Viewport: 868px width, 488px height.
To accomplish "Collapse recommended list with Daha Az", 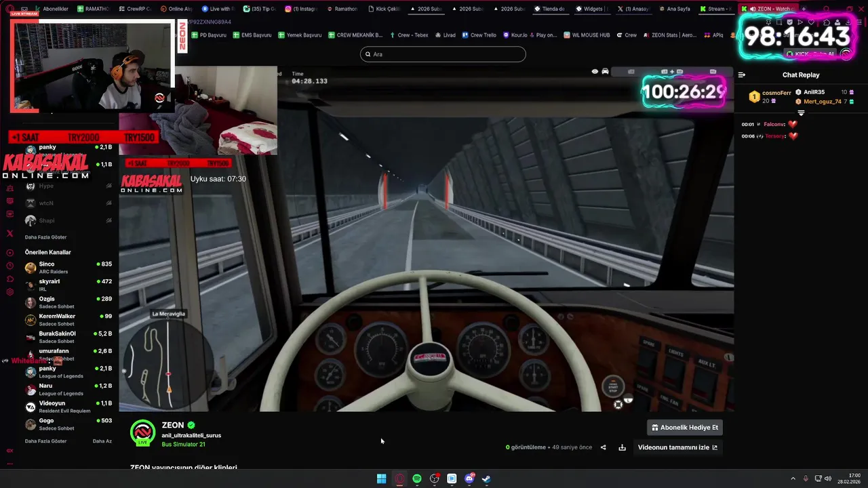I will (102, 441).
